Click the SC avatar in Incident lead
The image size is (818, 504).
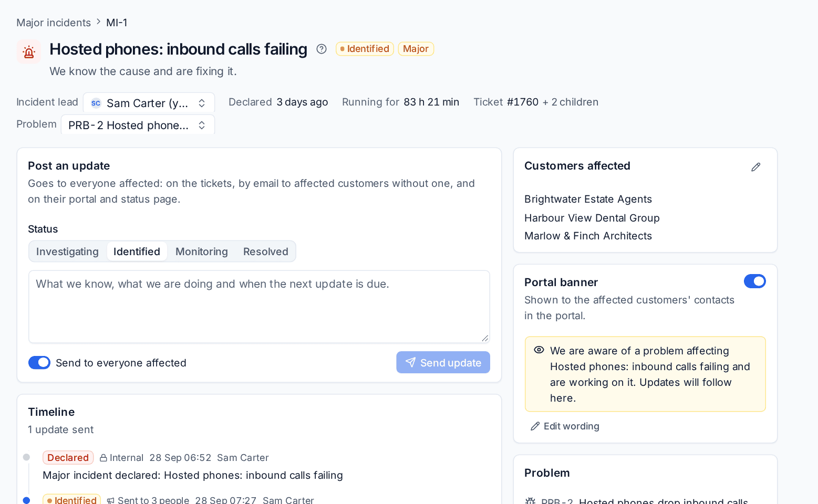96,103
